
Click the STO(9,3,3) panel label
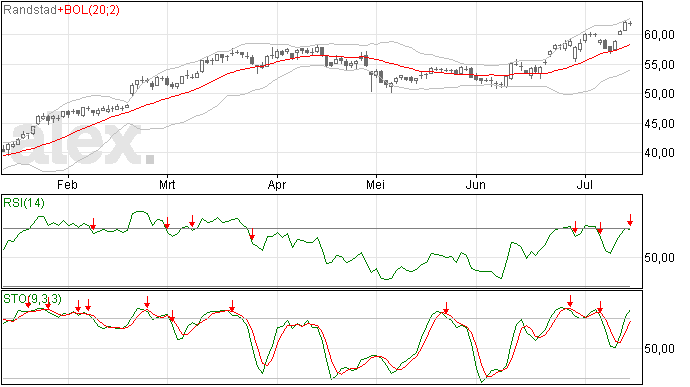coord(32,299)
